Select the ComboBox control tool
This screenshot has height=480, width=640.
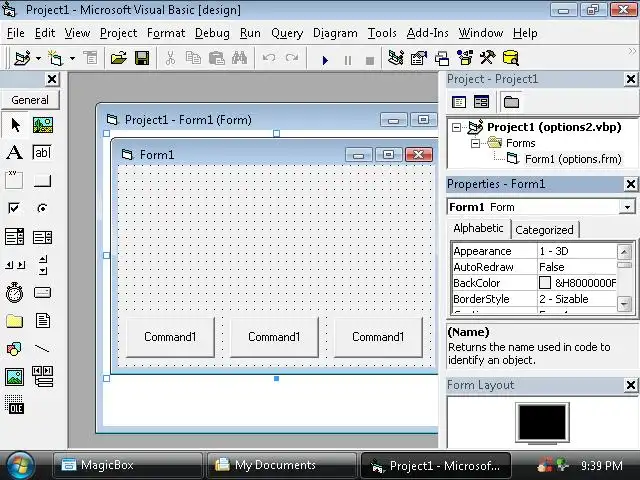point(15,237)
